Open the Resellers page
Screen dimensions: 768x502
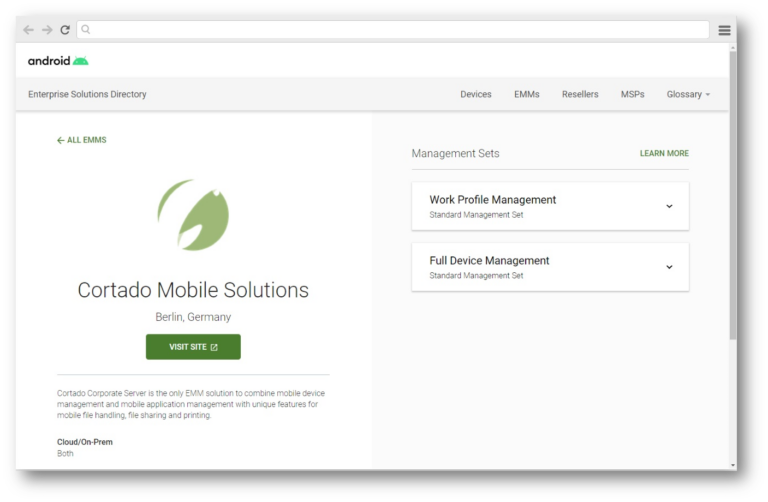[580, 94]
